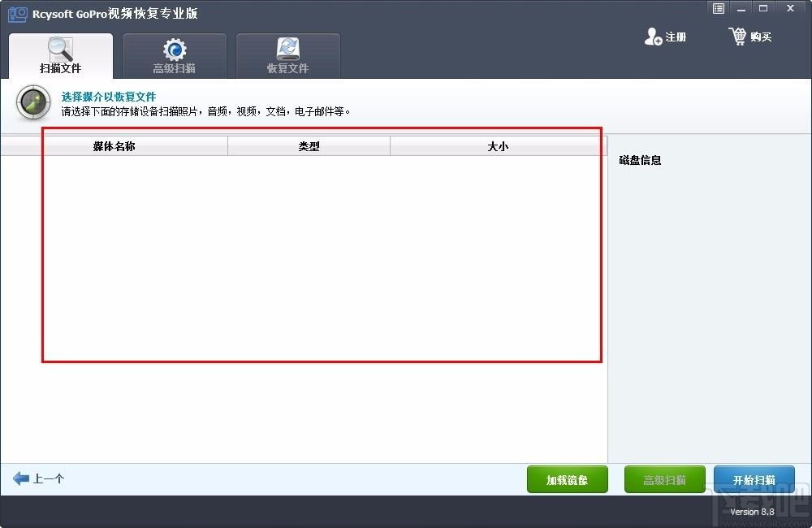Click the 注册 register icon
The height and width of the screenshot is (528, 812).
[x=653, y=37]
